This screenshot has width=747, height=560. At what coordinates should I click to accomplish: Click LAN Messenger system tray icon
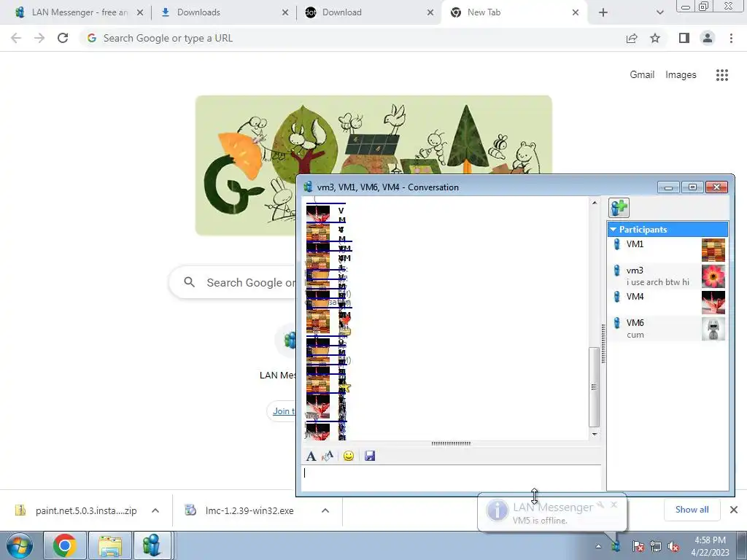[616, 546]
